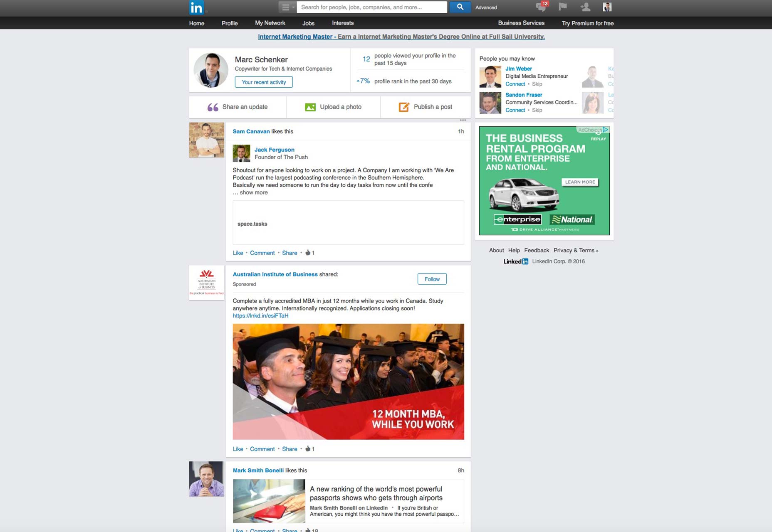772x532 pixels.
Task: Open the lnkd.in/esiFTaH link
Action: 260,316
